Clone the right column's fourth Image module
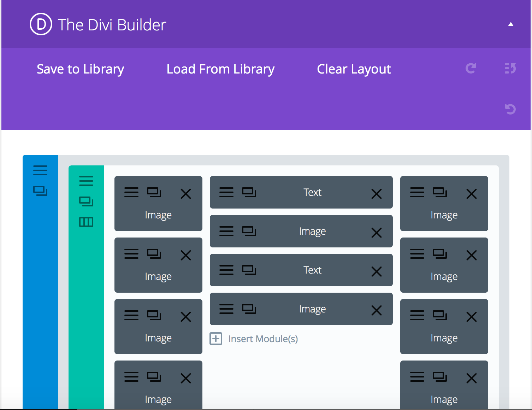The image size is (532, 410). point(440,377)
